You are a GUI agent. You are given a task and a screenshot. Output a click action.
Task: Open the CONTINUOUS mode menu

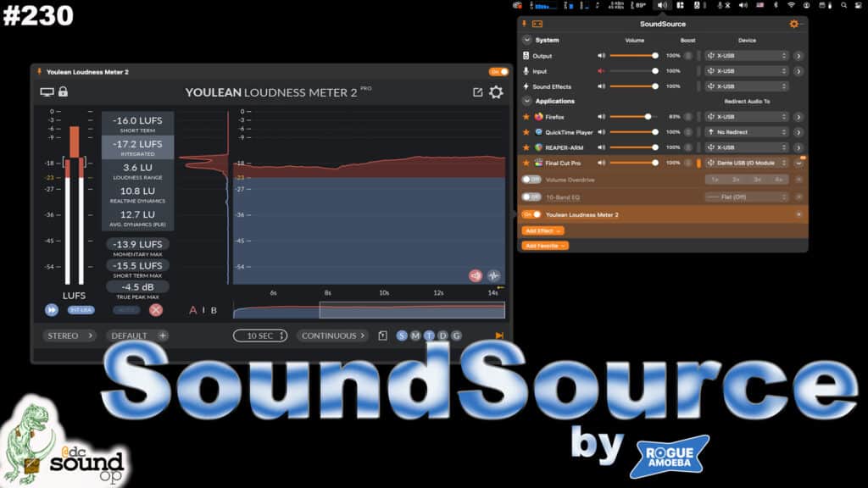tap(333, 335)
